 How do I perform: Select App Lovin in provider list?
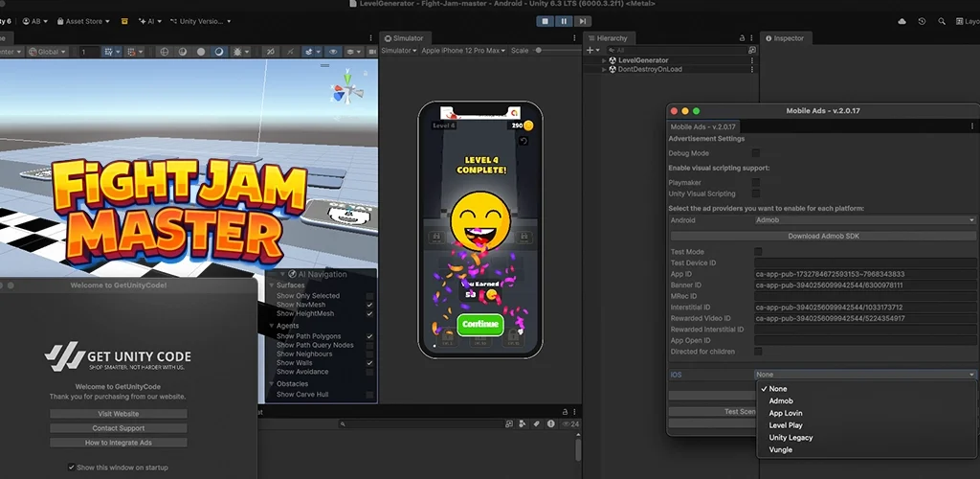tap(786, 413)
